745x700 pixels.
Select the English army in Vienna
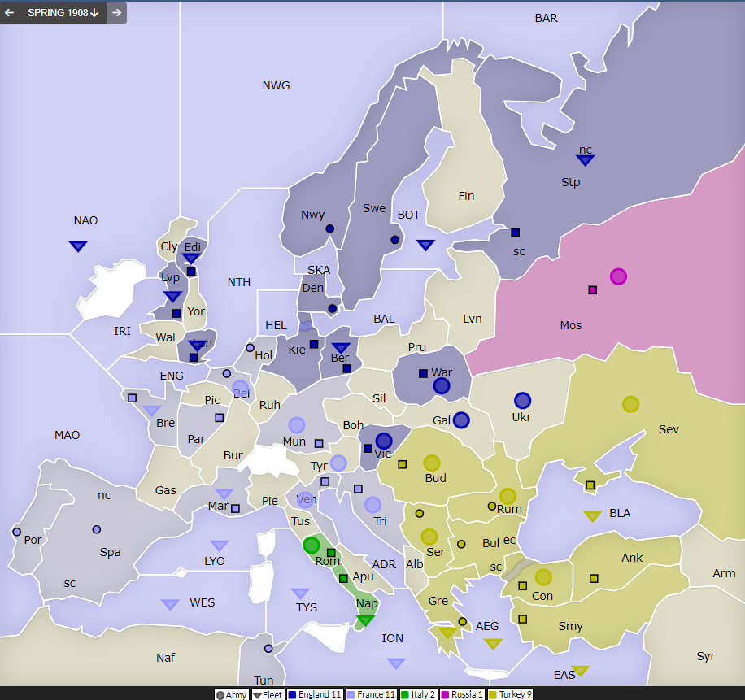pyautogui.click(x=384, y=441)
